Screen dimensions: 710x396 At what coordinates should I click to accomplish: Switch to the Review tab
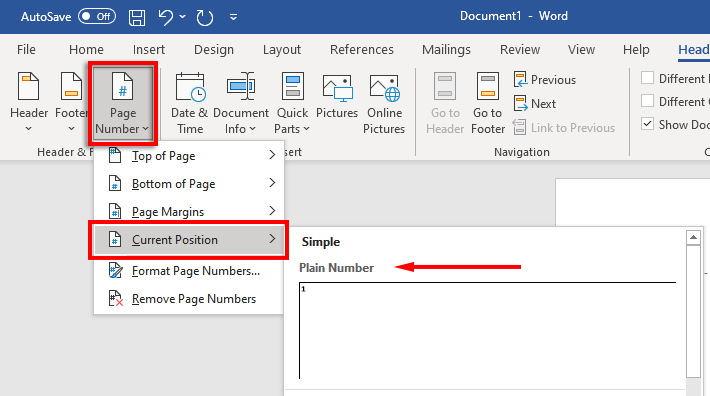520,49
